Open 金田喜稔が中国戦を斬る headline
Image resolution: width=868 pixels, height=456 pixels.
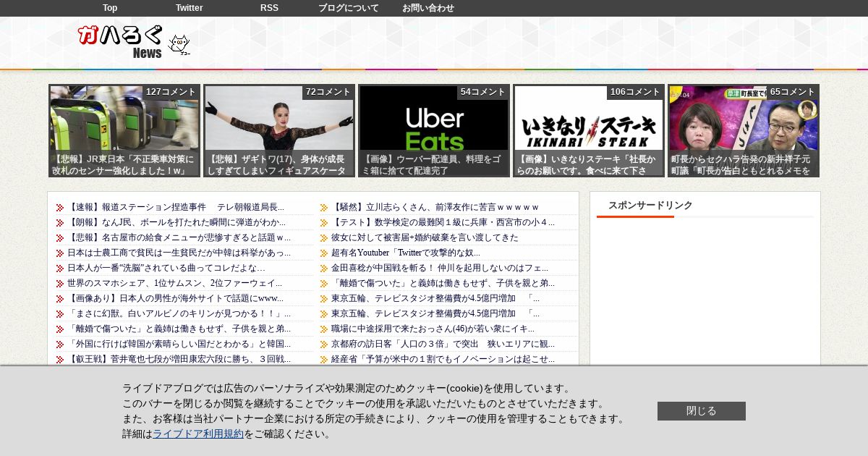tap(440, 268)
